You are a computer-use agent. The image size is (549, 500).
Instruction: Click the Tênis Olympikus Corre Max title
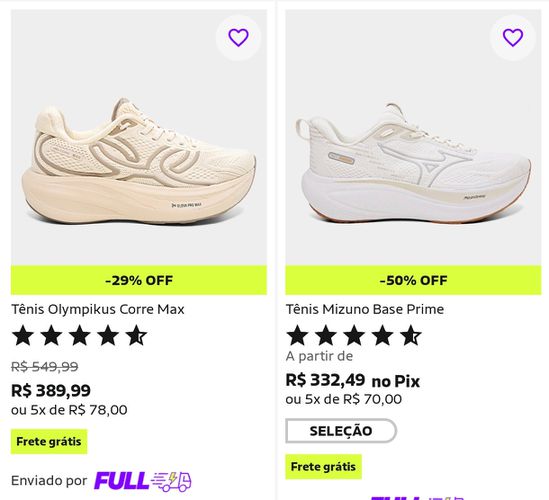pyautogui.click(x=98, y=309)
